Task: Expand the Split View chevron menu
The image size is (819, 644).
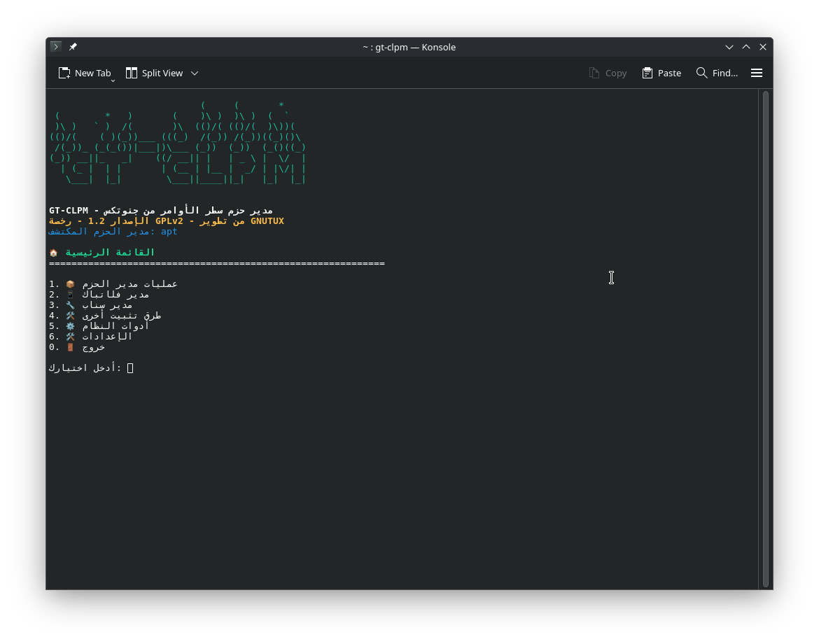Action: tap(195, 73)
